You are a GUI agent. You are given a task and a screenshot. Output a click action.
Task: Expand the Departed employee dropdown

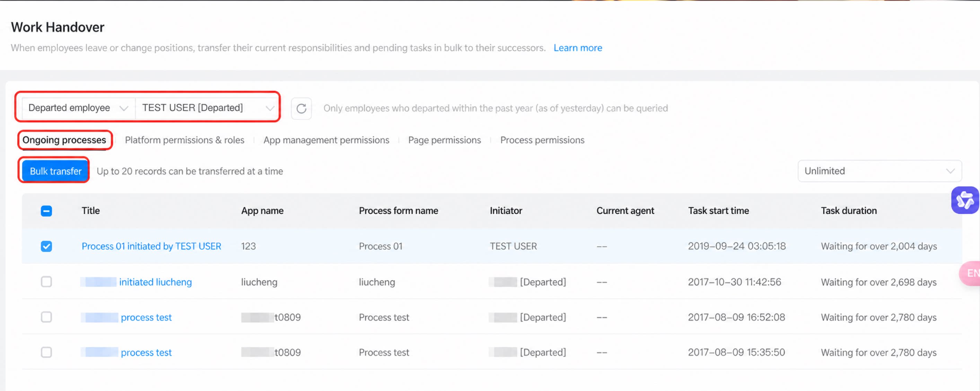78,108
